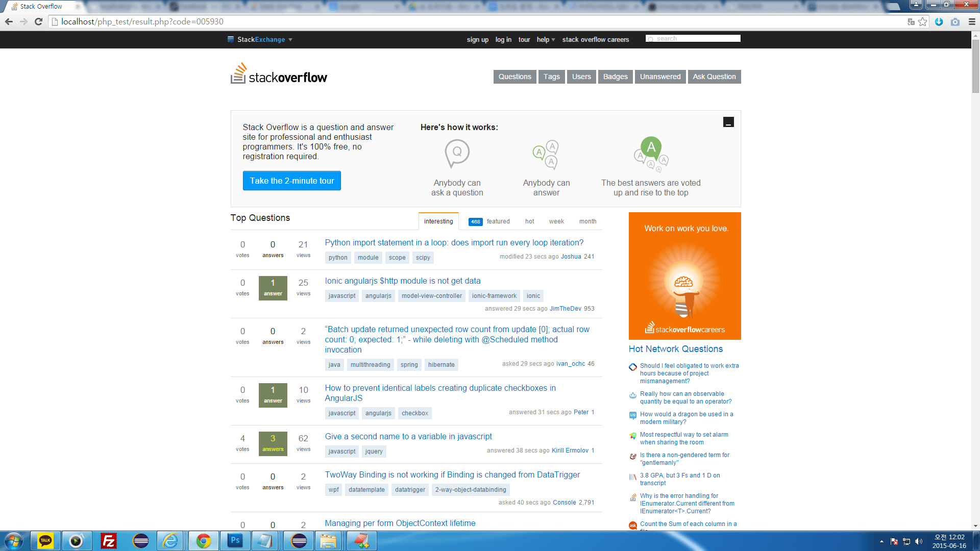Screen dimensions: 980x551
Task: Open user JimTheDev profile link
Action: [565, 309]
